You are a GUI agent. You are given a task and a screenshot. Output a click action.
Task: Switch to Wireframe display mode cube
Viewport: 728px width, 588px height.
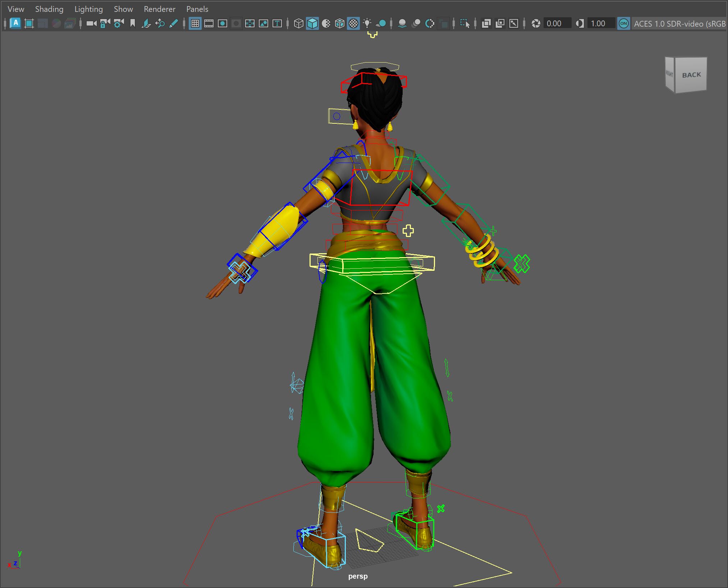click(x=298, y=24)
